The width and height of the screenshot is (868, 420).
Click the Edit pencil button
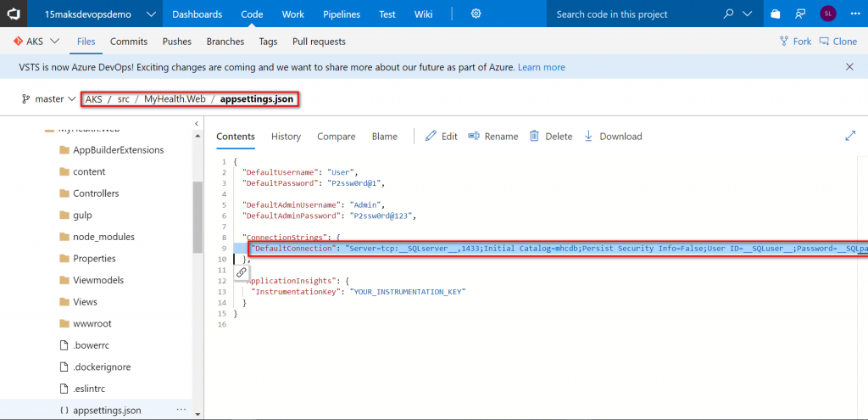click(x=441, y=137)
